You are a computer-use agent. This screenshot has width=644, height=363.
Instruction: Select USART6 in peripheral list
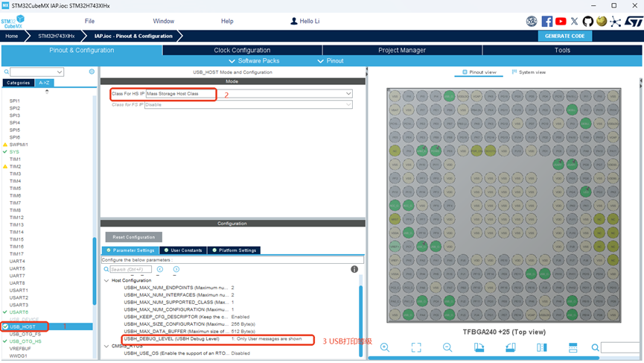pos(19,312)
